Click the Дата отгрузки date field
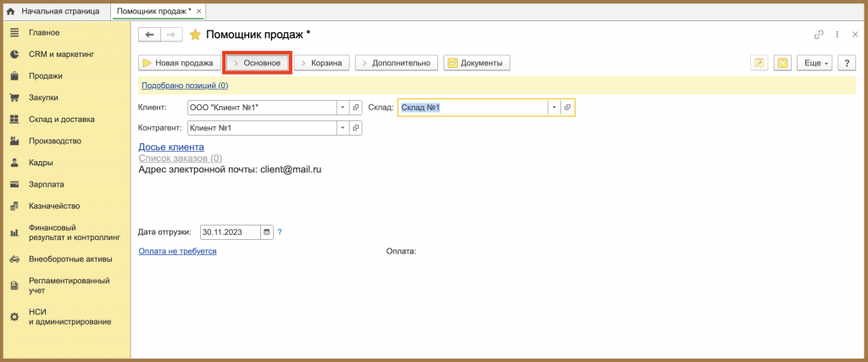 (x=231, y=232)
